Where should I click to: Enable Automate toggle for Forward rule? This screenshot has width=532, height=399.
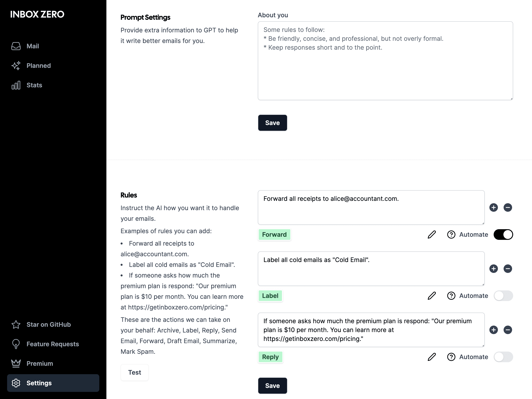[503, 234]
